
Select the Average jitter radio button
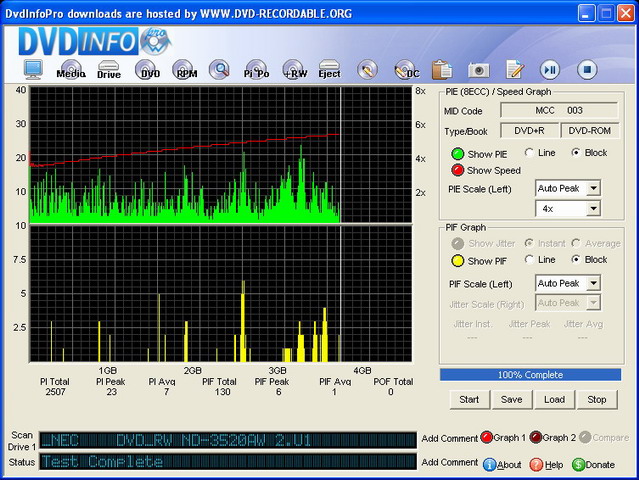coord(576,243)
